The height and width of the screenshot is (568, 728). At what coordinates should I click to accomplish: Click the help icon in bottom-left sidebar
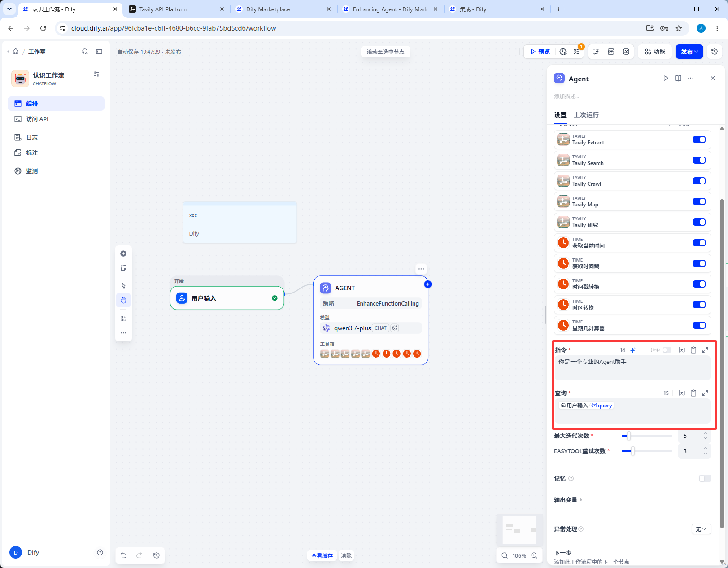(x=100, y=552)
